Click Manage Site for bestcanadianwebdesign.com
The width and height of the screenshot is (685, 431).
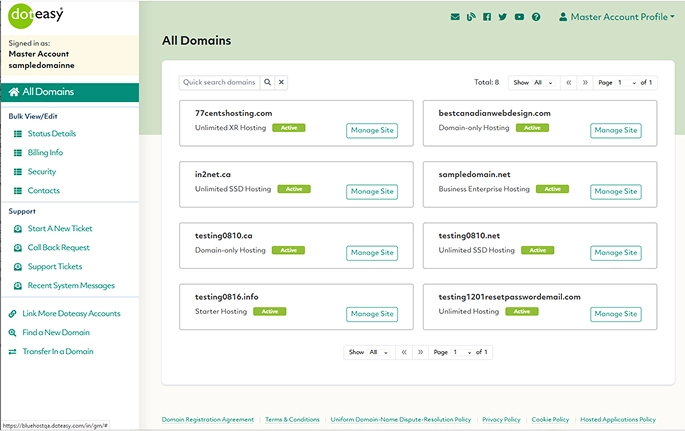click(x=616, y=131)
